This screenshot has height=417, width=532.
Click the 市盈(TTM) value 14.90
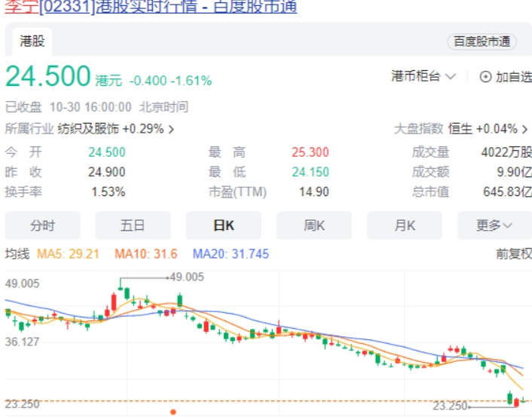point(314,192)
